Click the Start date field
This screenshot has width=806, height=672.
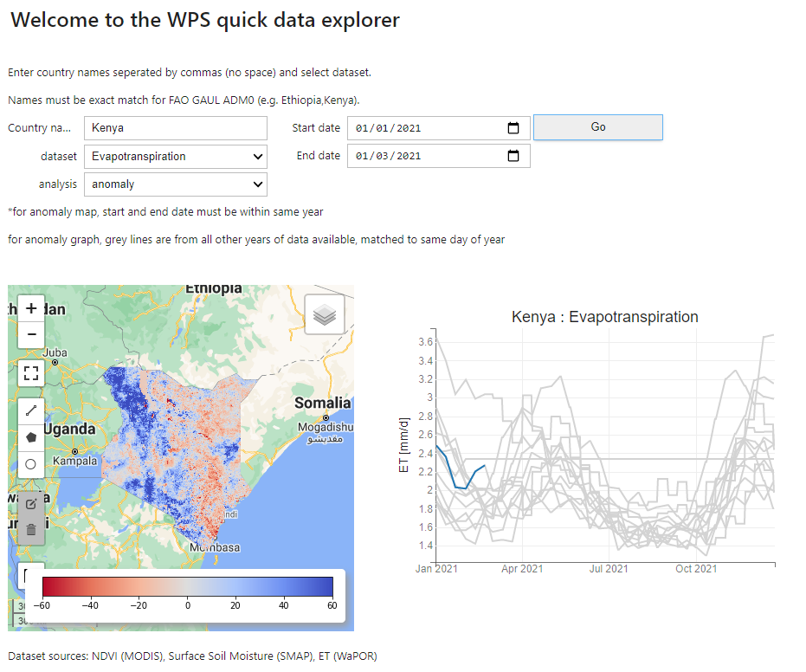click(424, 128)
